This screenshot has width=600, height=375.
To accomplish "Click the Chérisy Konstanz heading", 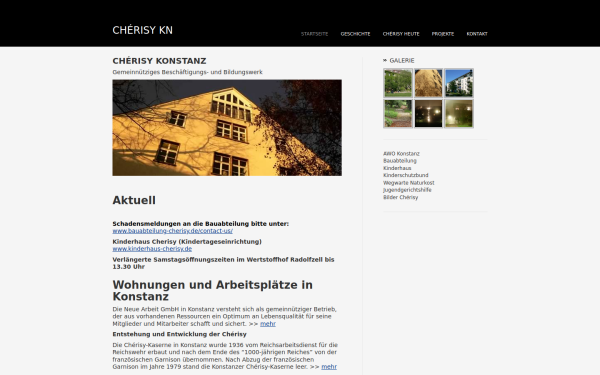I will point(159,61).
